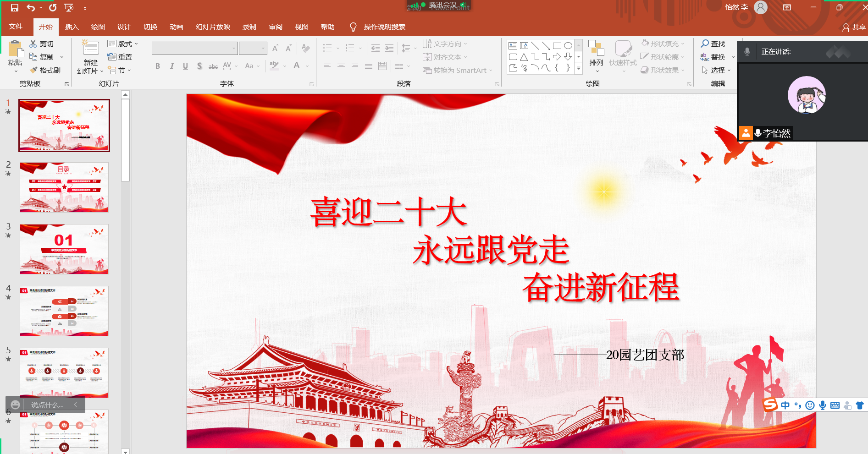Screen dimensions: 868x454
Task: Decrease list indent level icon
Action: point(376,48)
